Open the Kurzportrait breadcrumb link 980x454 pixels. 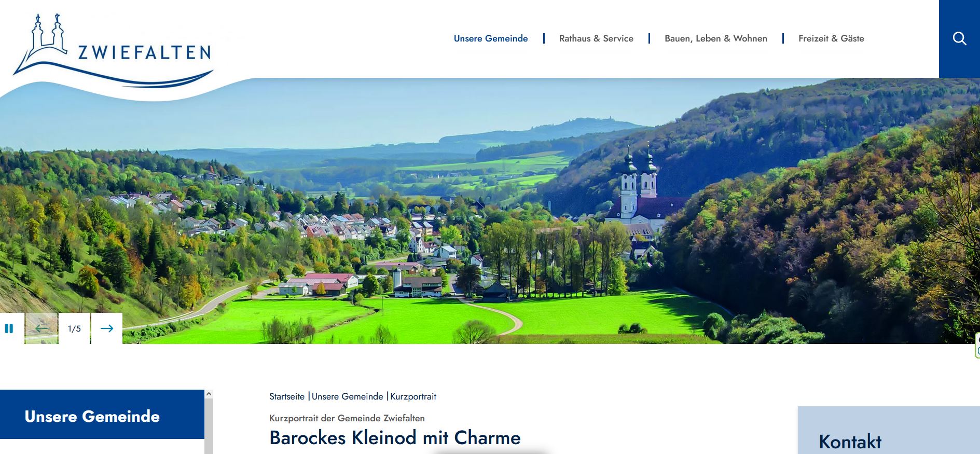(x=413, y=396)
